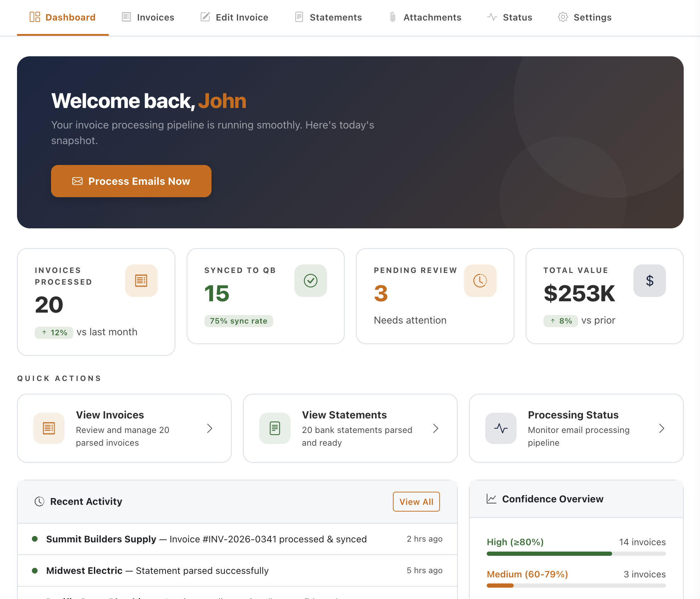
Task: Click the '14 invoices' count
Action: 642,542
